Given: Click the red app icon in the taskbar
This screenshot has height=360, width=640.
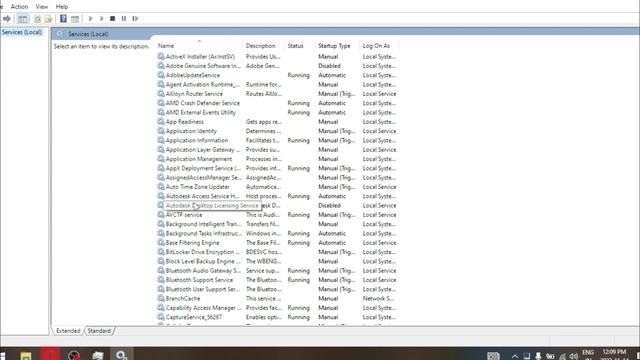Looking at the screenshot, I should 50,354.
